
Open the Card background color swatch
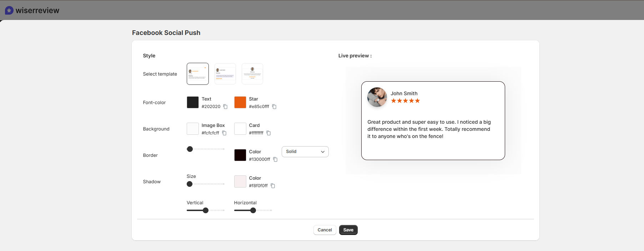(240, 129)
